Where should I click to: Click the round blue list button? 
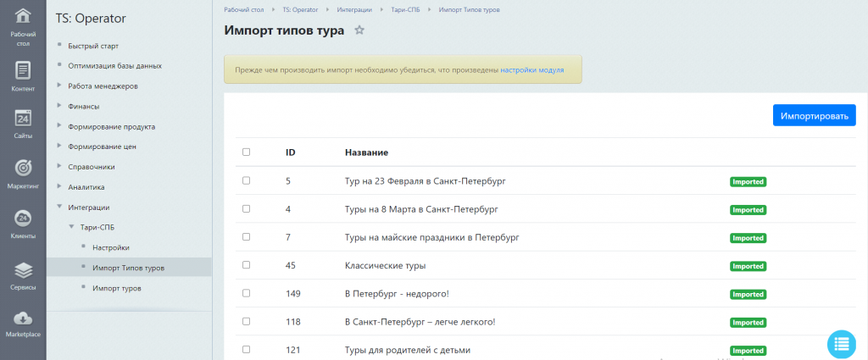pos(842,344)
